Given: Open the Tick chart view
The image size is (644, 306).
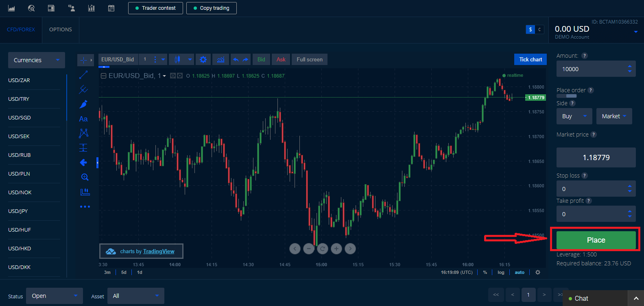Looking at the screenshot, I should pyautogui.click(x=530, y=59).
